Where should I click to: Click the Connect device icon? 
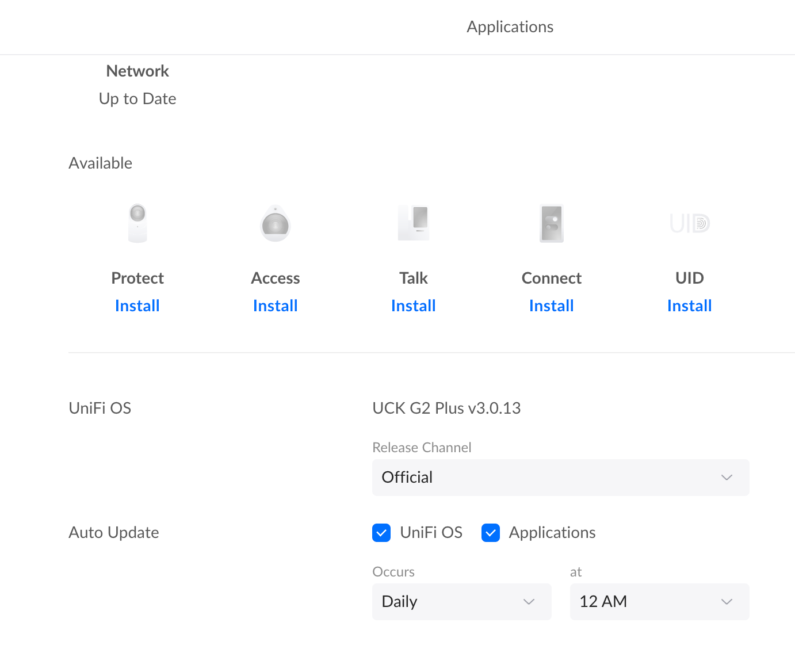pyautogui.click(x=552, y=223)
